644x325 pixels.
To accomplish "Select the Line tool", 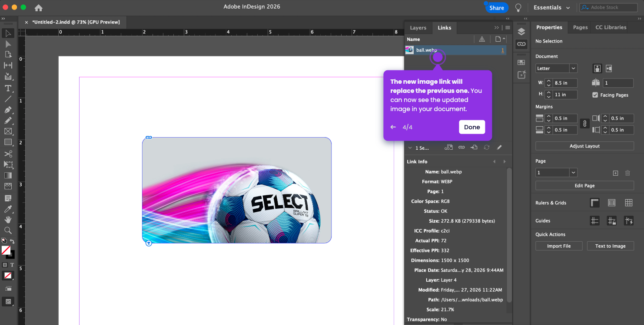I will [8, 99].
